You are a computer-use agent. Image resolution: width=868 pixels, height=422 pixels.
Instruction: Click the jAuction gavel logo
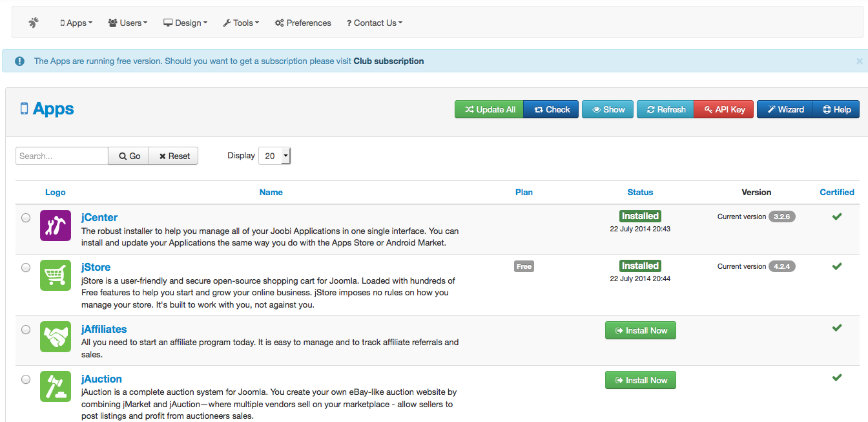coord(56,386)
